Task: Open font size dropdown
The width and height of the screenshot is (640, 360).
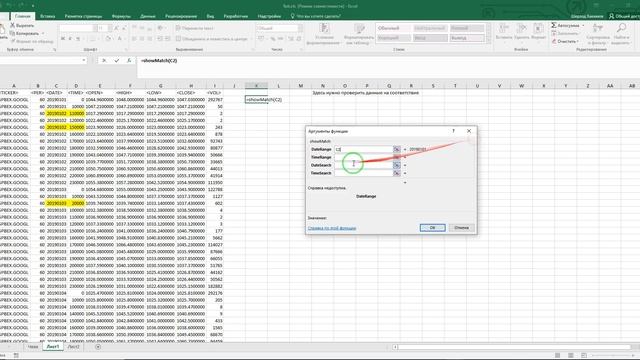Action: point(110,28)
